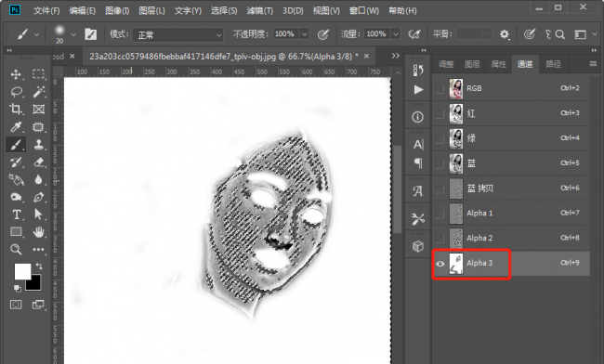Screen dimensions: 604x364
Task: Toggle visibility of 蓝 拷贝 channel
Action: [440, 188]
